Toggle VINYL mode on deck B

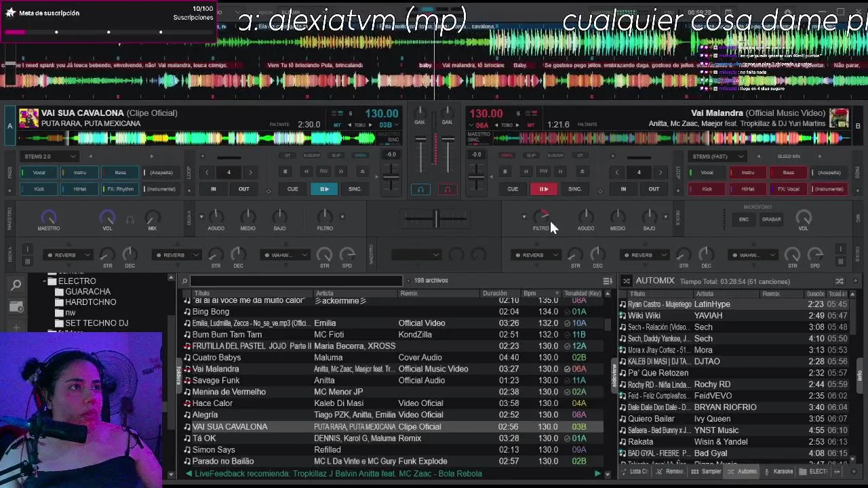[x=507, y=155]
